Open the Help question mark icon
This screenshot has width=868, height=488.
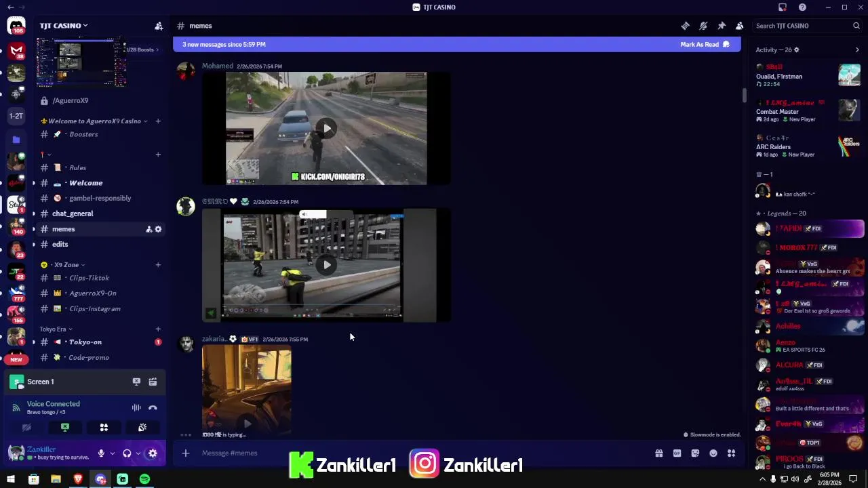(x=802, y=7)
